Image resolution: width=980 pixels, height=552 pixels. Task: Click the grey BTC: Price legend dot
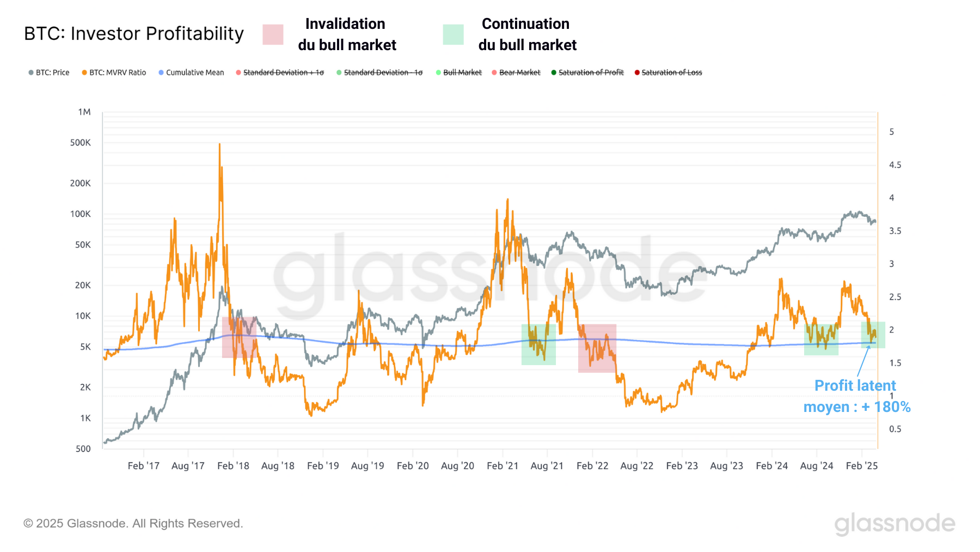pyautogui.click(x=31, y=72)
